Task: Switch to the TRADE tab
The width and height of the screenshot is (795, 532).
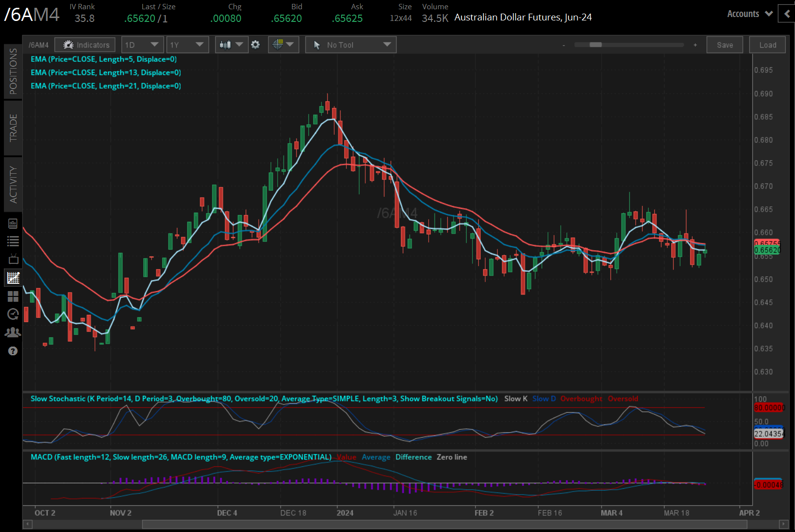Action: (13, 128)
